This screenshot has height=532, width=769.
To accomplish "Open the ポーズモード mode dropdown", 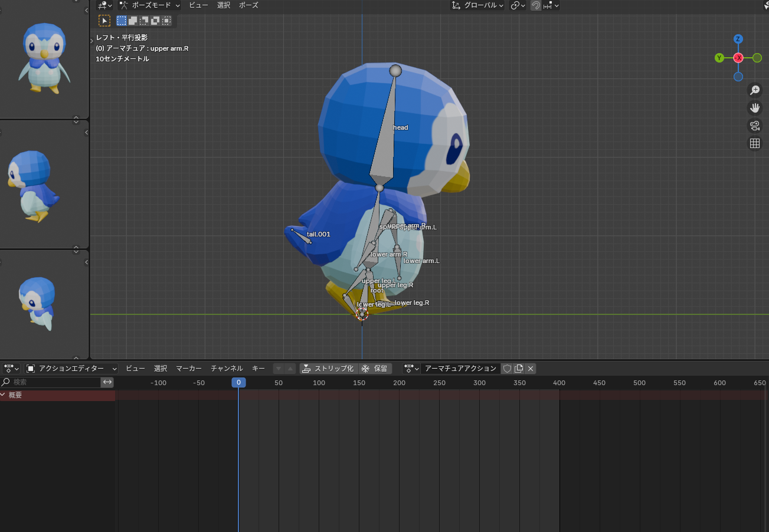I will pos(149,5).
